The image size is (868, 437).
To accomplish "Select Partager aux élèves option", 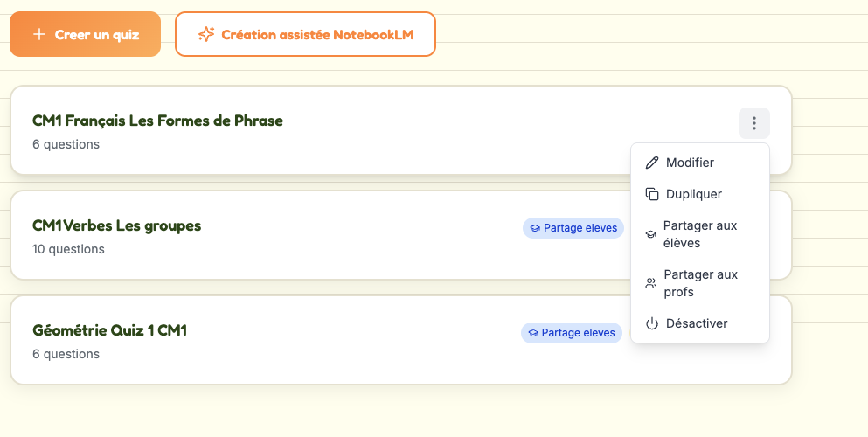I will click(x=699, y=234).
